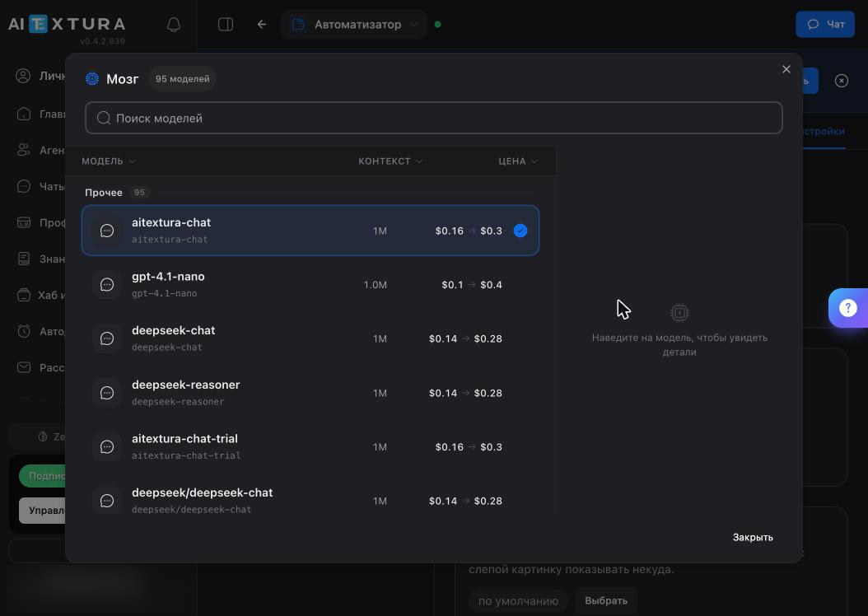Click the по умолчанию chip
Screen dimensions: 868x616
(518, 601)
